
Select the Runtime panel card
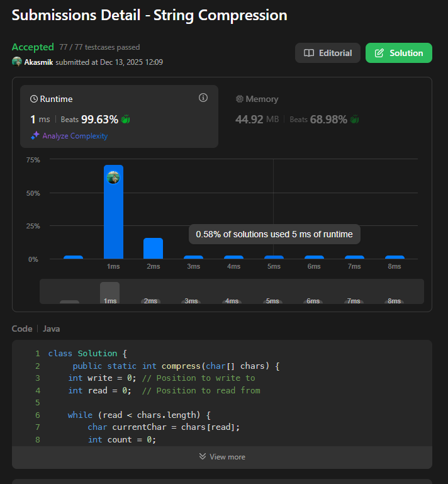coord(119,116)
